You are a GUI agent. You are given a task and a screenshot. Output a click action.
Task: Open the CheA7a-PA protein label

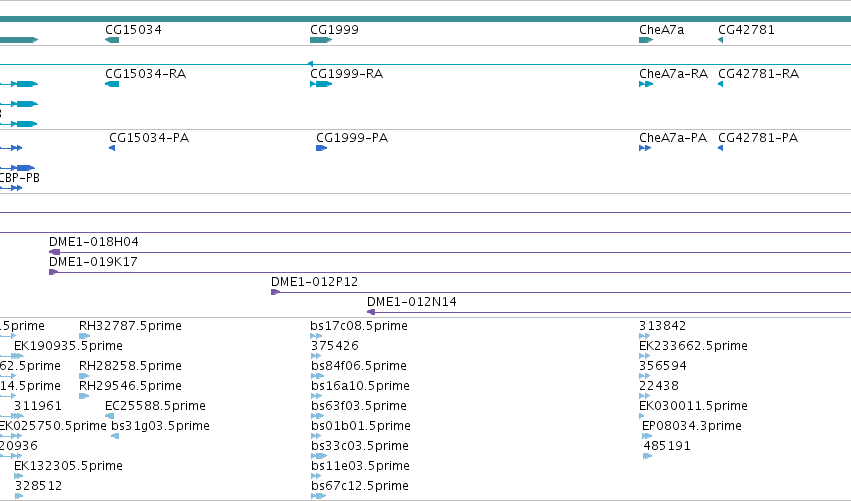tap(673, 138)
